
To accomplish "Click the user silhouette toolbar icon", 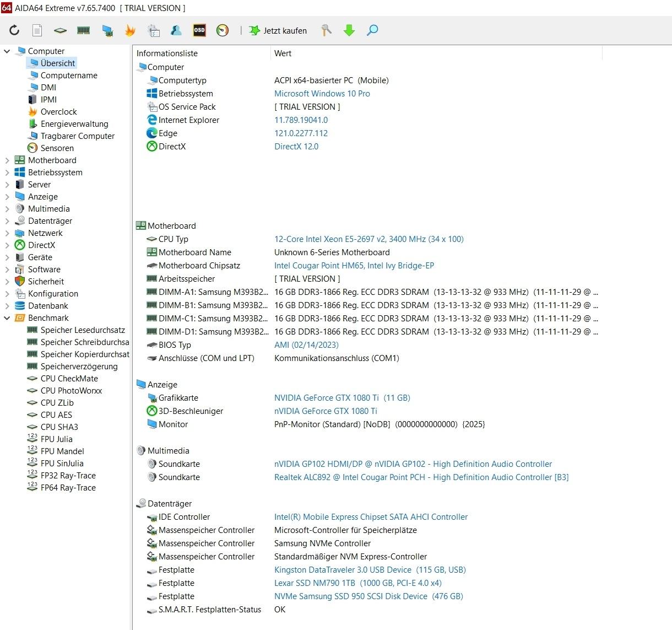I will 176,30.
